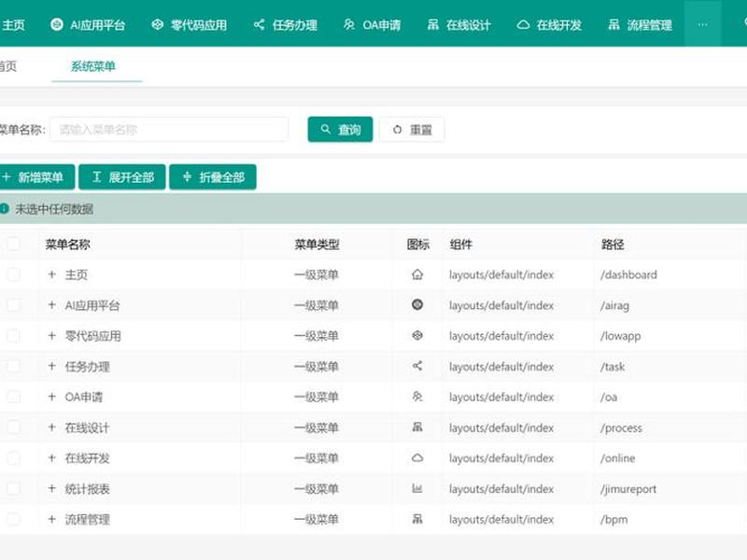Check the checkbox for 流程管理 row
This screenshot has width=747, height=560.
(13, 519)
